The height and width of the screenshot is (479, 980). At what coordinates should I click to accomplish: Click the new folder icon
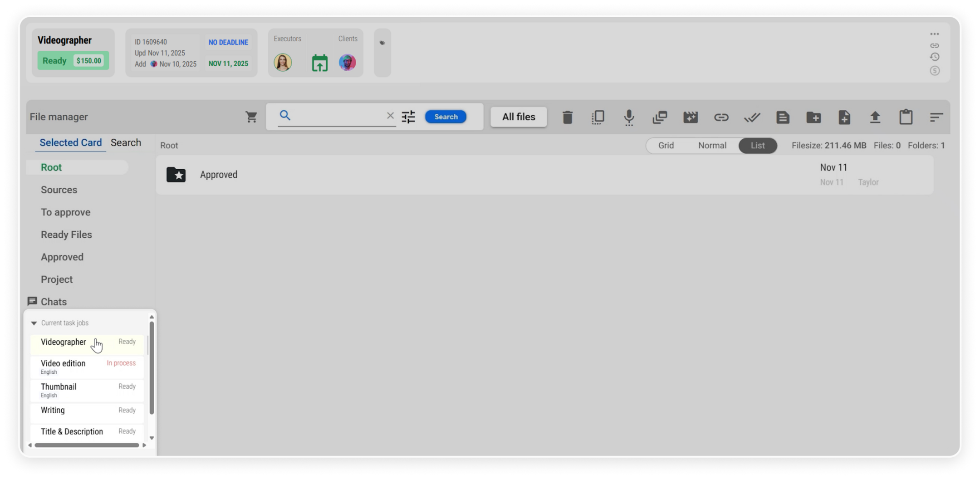(x=813, y=117)
